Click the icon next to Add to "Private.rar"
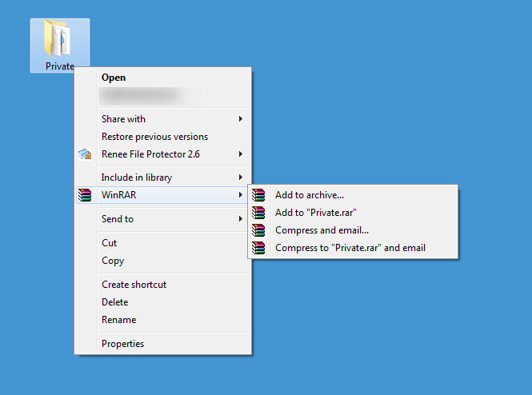The width and height of the screenshot is (532, 395). tap(258, 213)
